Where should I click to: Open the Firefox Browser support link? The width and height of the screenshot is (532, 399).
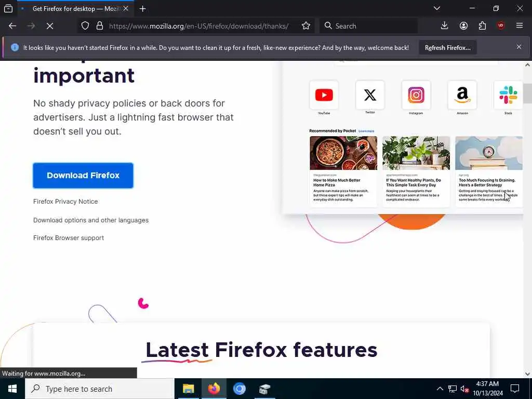69,238
